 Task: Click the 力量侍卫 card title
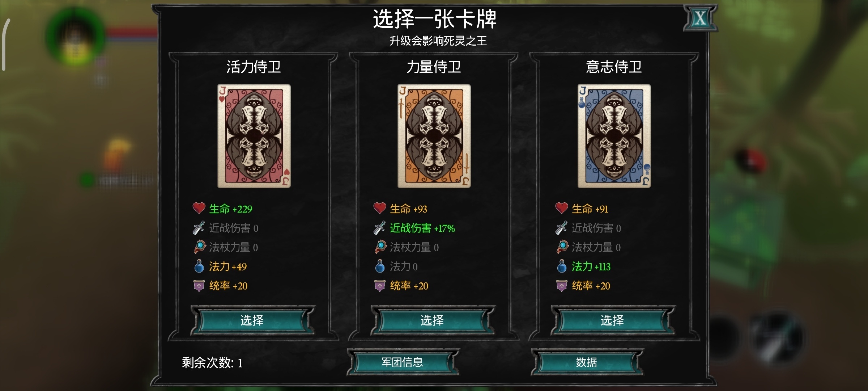(x=434, y=67)
